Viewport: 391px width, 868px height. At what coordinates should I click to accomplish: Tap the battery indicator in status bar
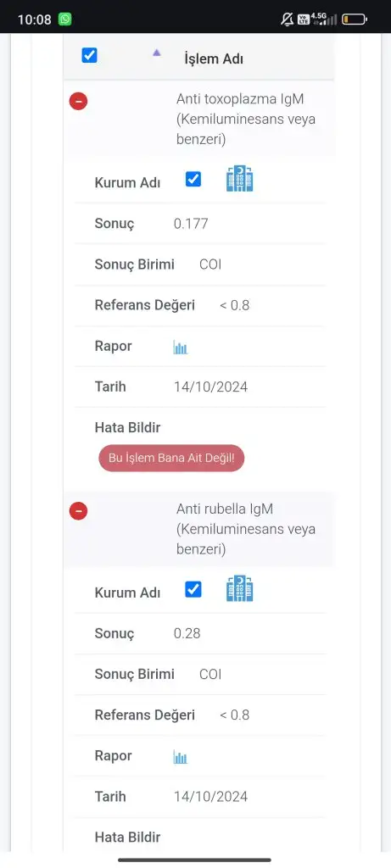[355, 19]
